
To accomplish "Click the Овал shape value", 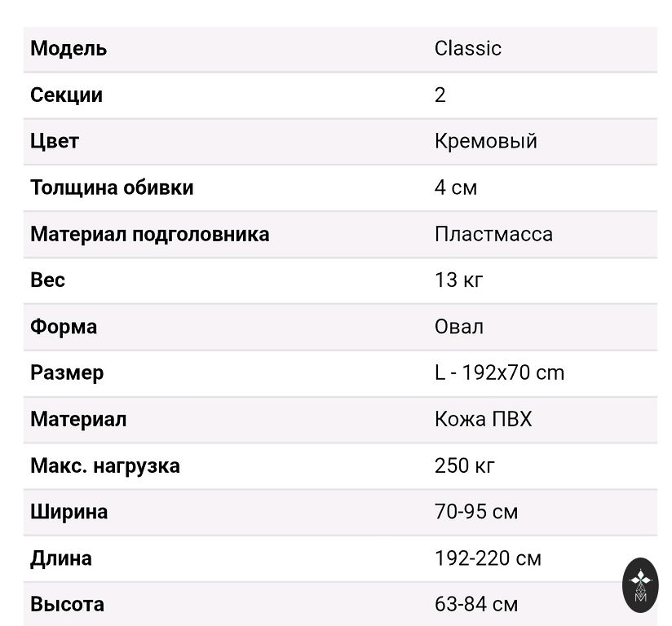I will click(x=458, y=326).
